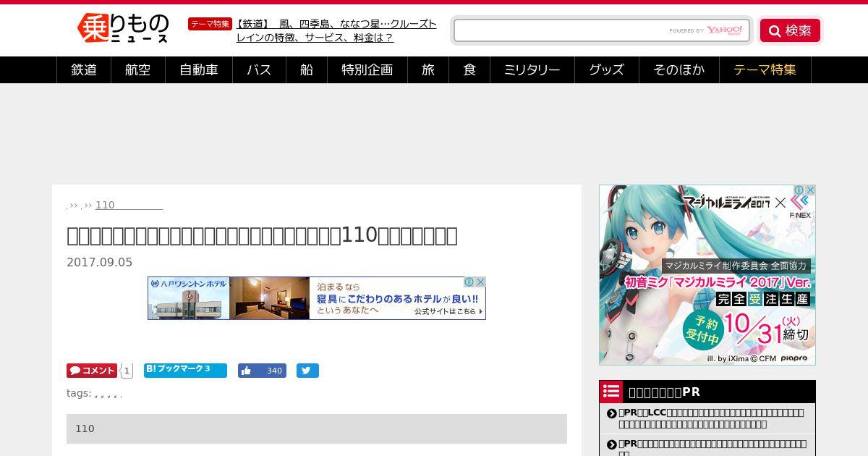Open the グッズ navigation tab
This screenshot has width=868, height=456.
pyautogui.click(x=607, y=69)
